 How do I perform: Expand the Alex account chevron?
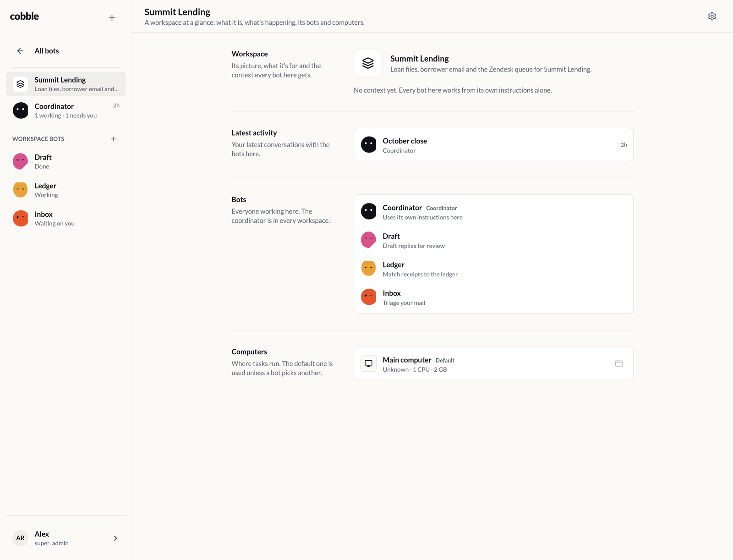point(115,538)
